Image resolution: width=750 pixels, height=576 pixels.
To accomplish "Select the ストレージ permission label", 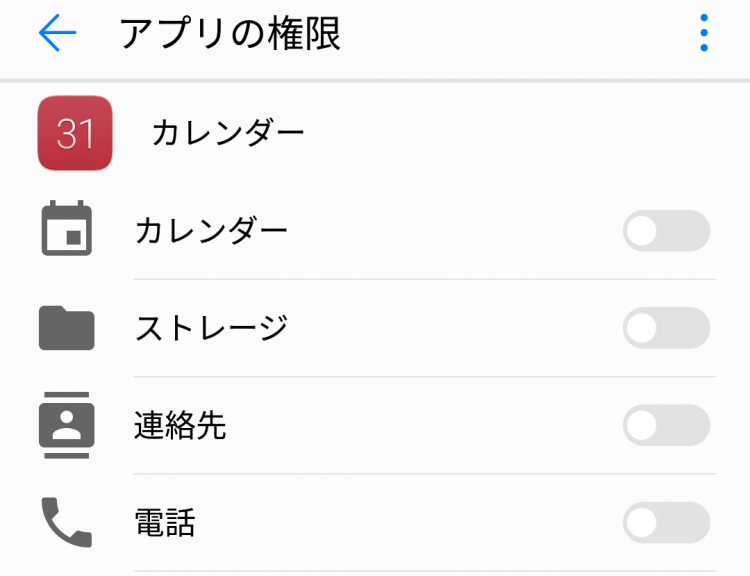I will [x=211, y=328].
